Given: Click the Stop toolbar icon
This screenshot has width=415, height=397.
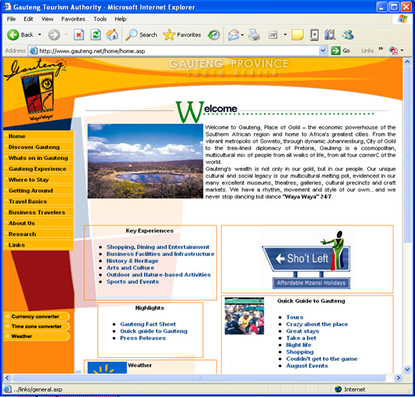Looking at the screenshot, I should [x=79, y=35].
